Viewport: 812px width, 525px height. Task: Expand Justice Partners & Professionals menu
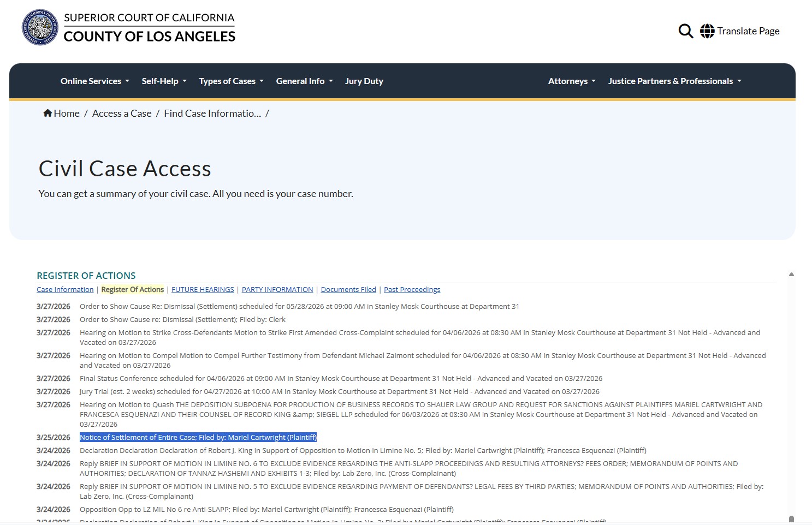tap(675, 81)
